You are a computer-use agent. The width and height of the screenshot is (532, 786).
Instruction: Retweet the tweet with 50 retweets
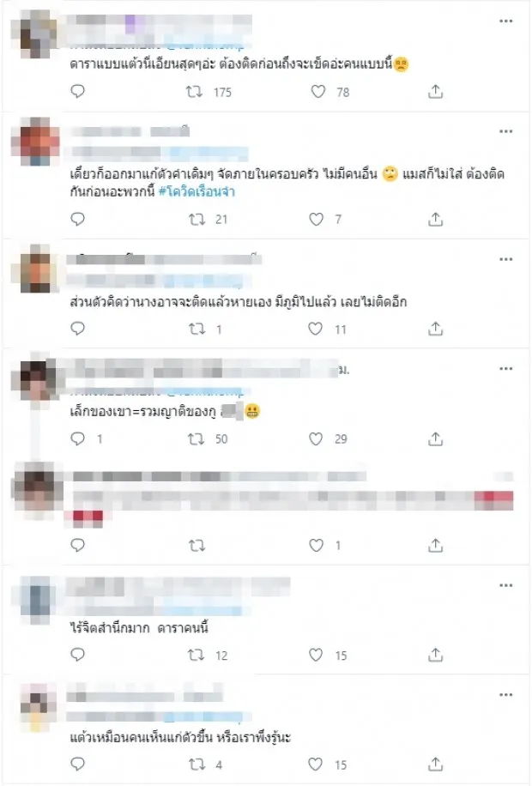(x=196, y=439)
